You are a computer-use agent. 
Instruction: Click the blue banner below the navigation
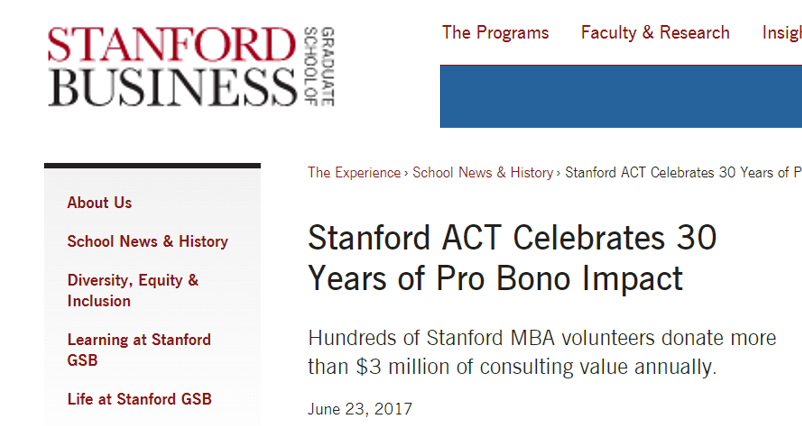[x=621, y=97]
